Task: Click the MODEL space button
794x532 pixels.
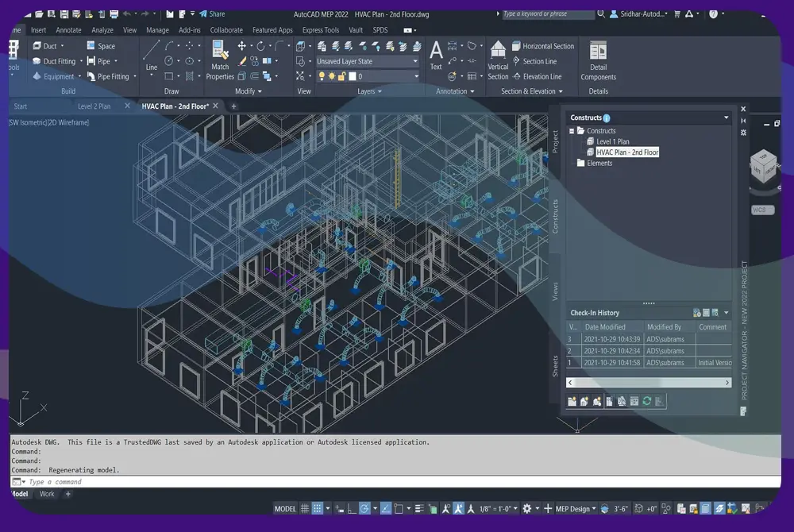Action: click(x=285, y=509)
